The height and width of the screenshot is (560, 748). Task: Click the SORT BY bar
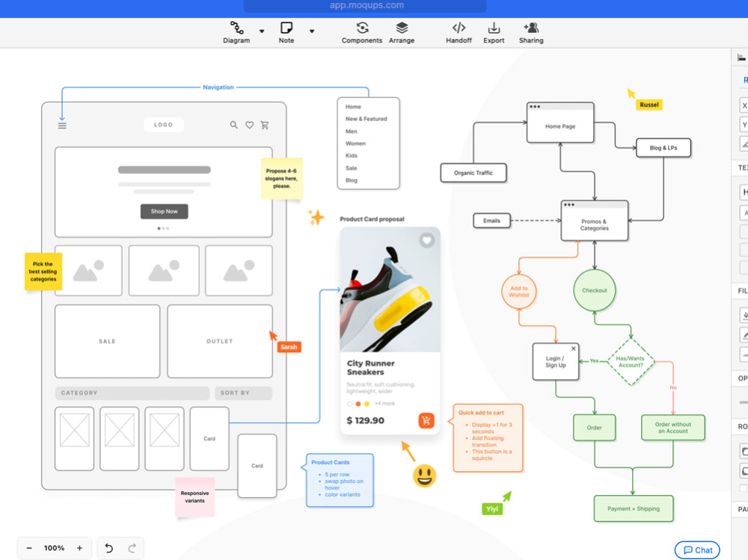(x=243, y=393)
